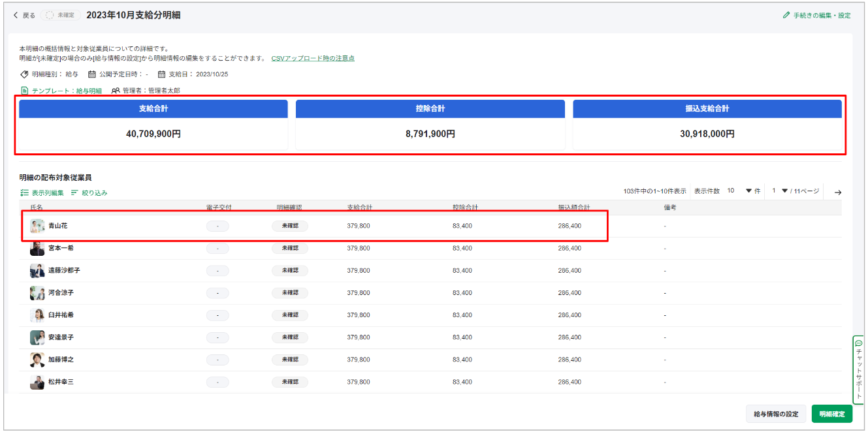Click the テンプレート document icon
This screenshot has width=868, height=434.
(25, 91)
